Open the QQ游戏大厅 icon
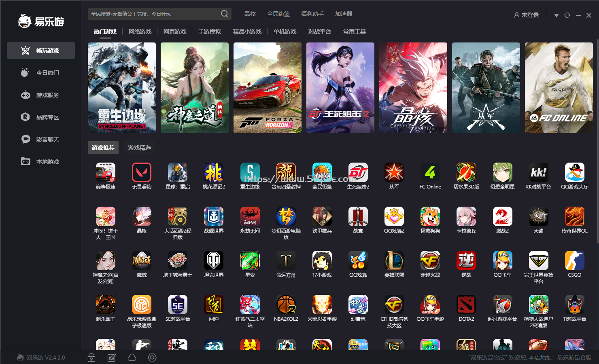 [575, 172]
